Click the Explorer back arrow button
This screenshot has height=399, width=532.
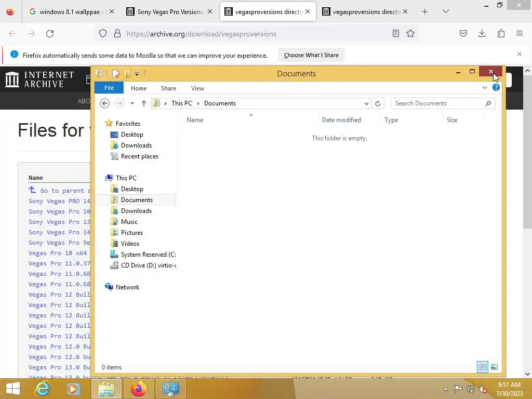click(x=104, y=103)
